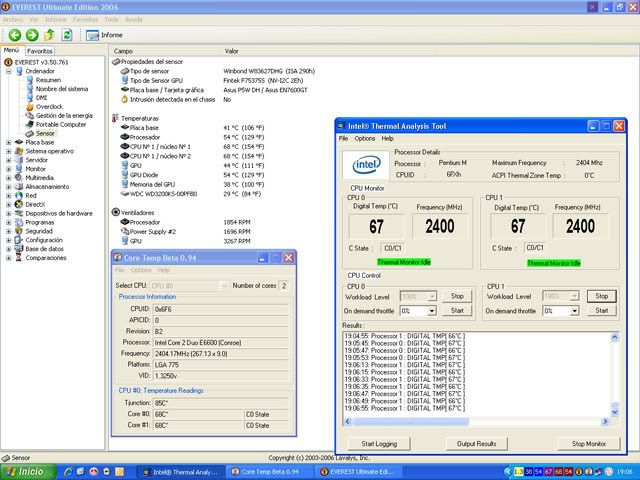Click the Temperaturas thermometer icon
The width and height of the screenshot is (640, 480).
[116, 118]
